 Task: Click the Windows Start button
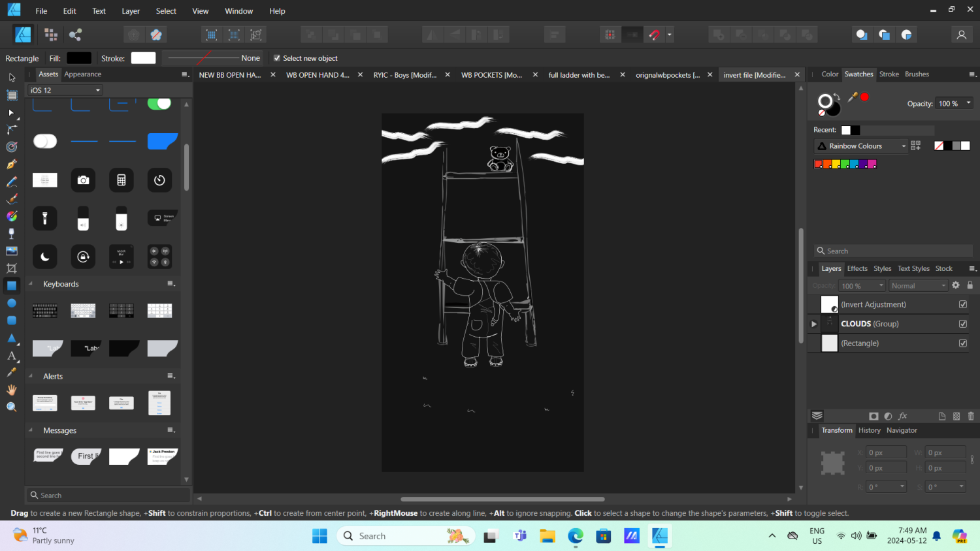319,536
